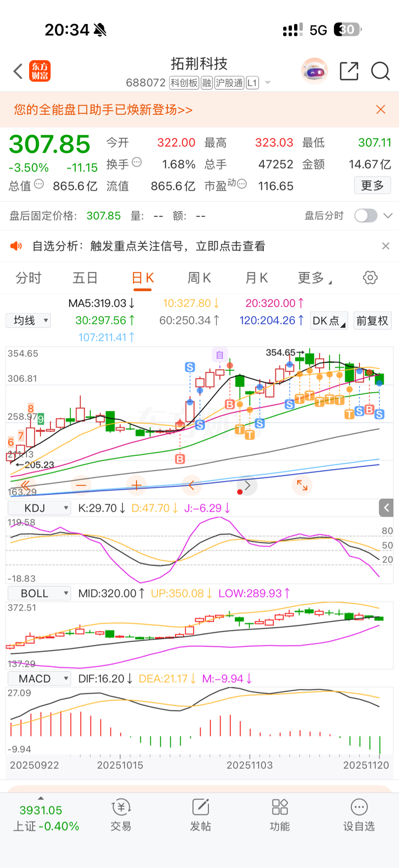Tap the orange speaker announcement icon
The width and height of the screenshot is (399, 868).
click(x=16, y=246)
